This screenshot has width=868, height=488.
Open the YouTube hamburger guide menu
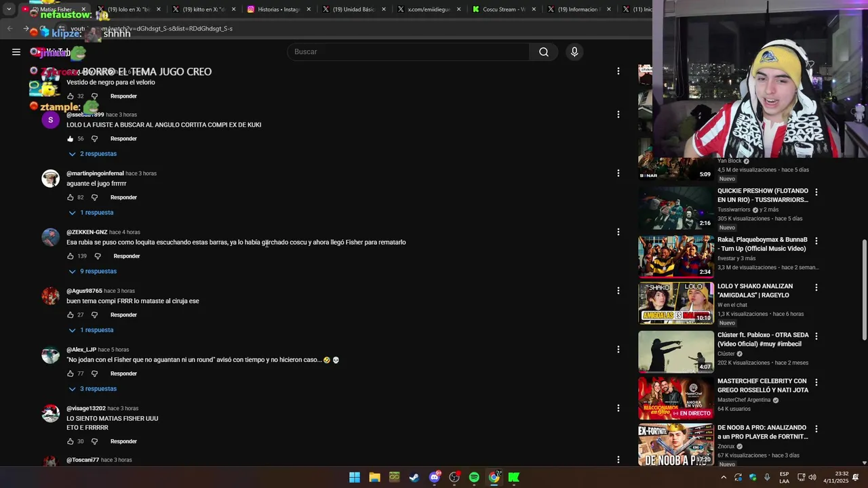coord(16,52)
